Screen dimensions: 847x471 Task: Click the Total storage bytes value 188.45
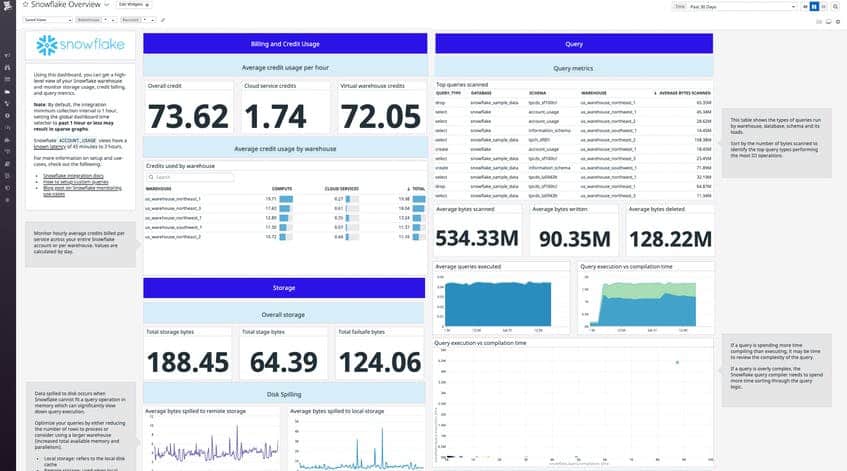pos(188,362)
